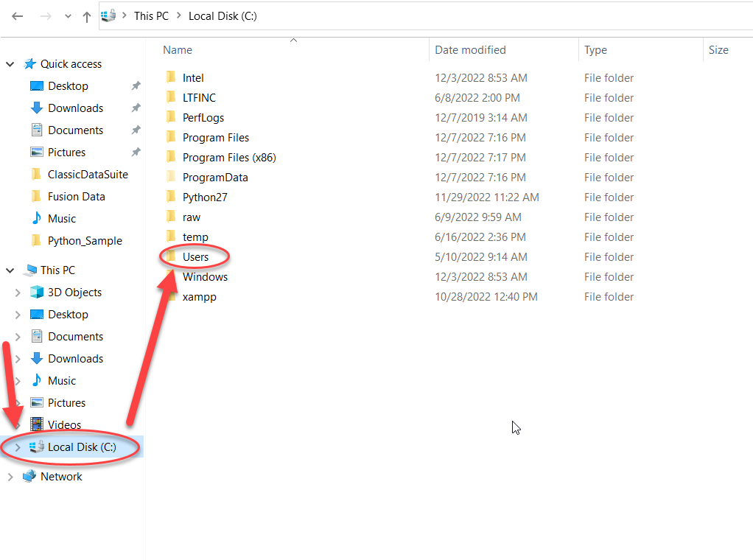Open Documents icon under Quick access
Image resolution: width=753 pixels, height=560 pixels.
click(x=37, y=130)
